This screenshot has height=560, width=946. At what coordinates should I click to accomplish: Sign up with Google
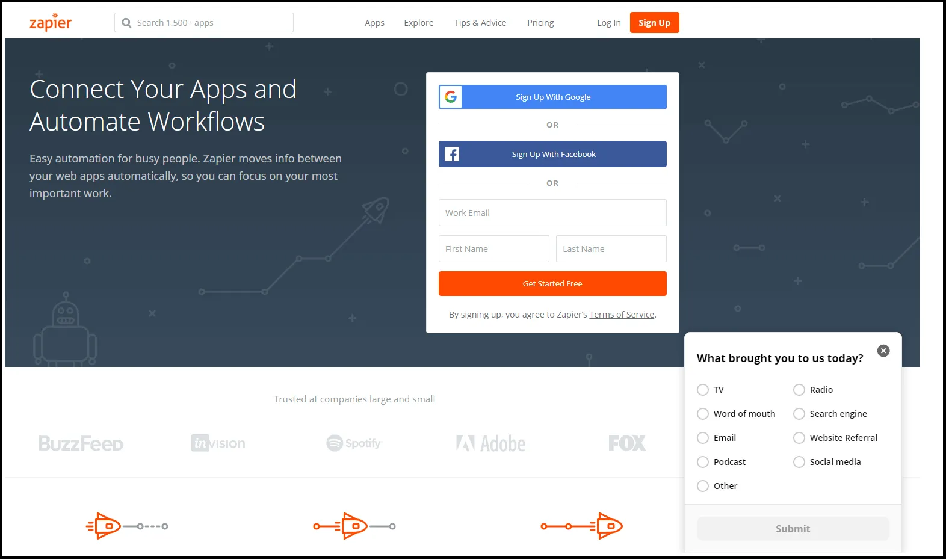(552, 97)
